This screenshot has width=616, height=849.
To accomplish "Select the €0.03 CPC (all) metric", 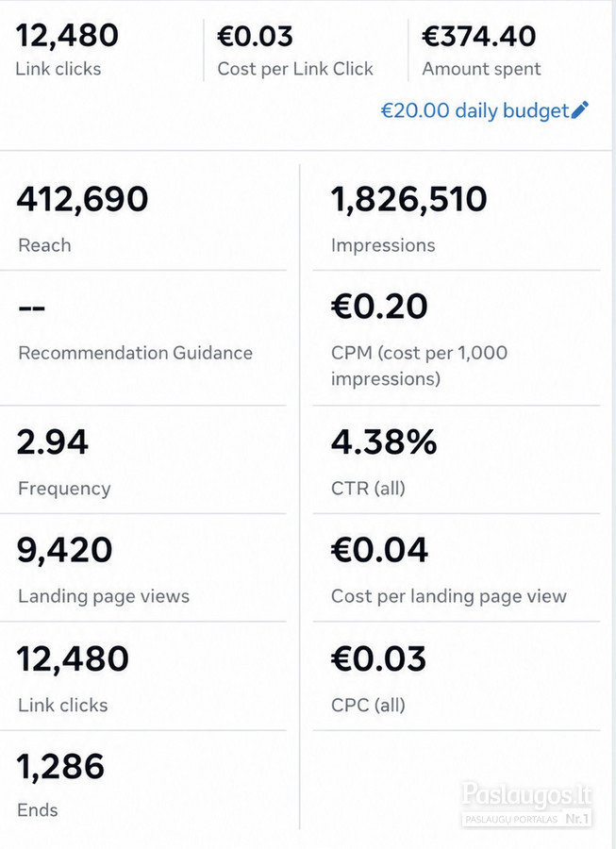I will click(x=457, y=676).
